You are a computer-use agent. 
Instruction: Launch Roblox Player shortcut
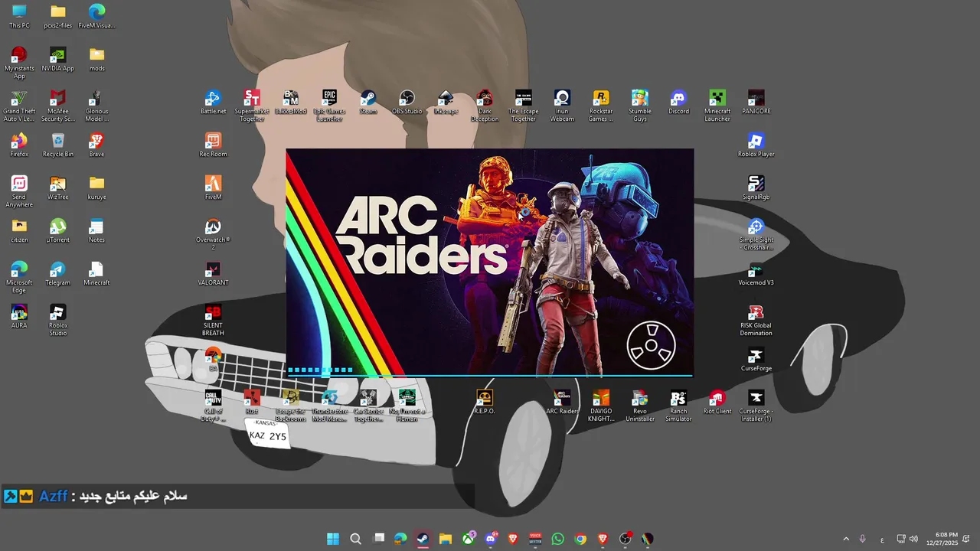pyautogui.click(x=756, y=145)
